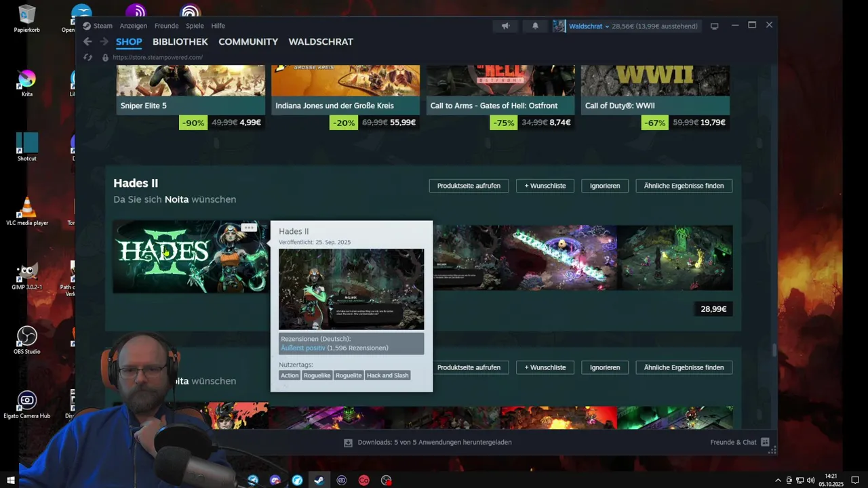Image resolution: width=868 pixels, height=488 pixels.
Task: Select the Action user tag
Action: point(290,375)
